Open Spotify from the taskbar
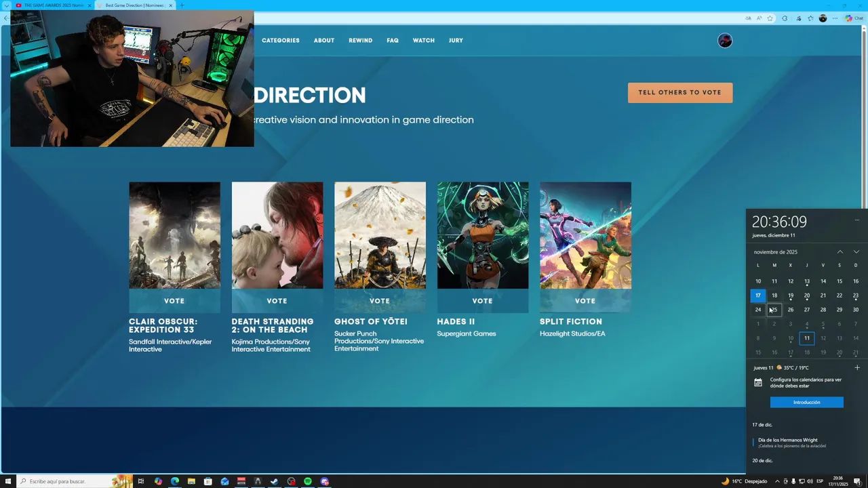Image resolution: width=868 pixels, height=488 pixels. (x=308, y=481)
